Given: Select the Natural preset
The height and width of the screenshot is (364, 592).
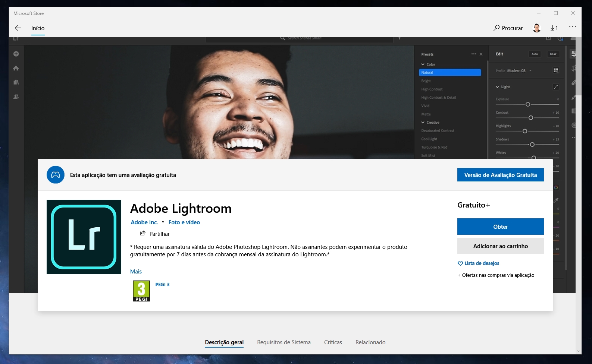Looking at the screenshot, I should (x=450, y=73).
